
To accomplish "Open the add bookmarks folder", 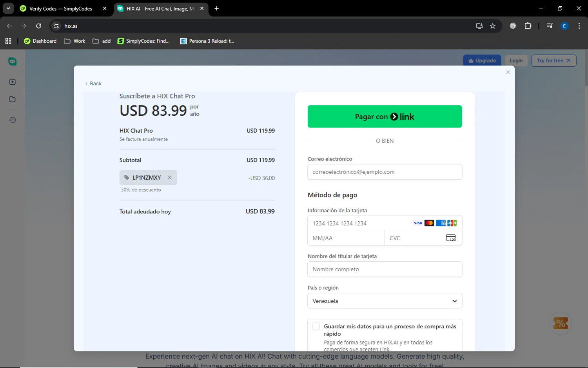I will pos(102,41).
